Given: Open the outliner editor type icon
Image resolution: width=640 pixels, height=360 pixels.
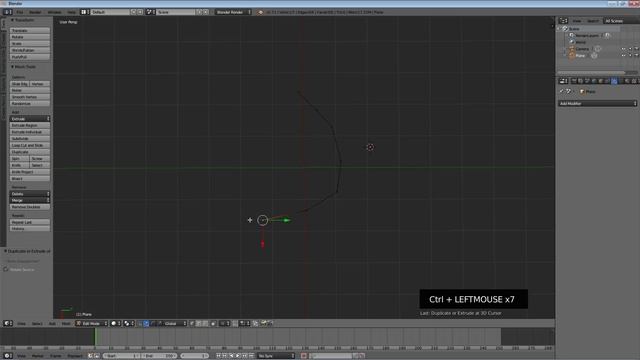Looking at the screenshot, I should [x=563, y=21].
